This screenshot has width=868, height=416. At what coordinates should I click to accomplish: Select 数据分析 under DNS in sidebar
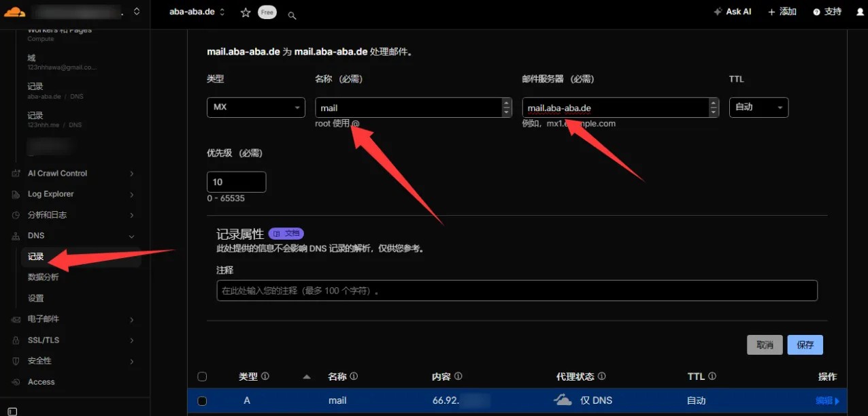click(x=43, y=277)
